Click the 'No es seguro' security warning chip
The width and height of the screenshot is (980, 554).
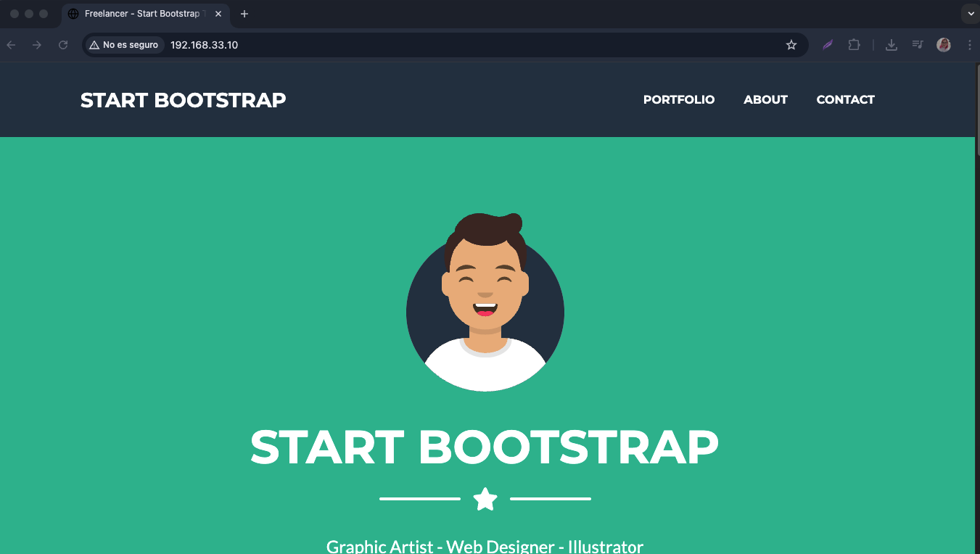(124, 45)
